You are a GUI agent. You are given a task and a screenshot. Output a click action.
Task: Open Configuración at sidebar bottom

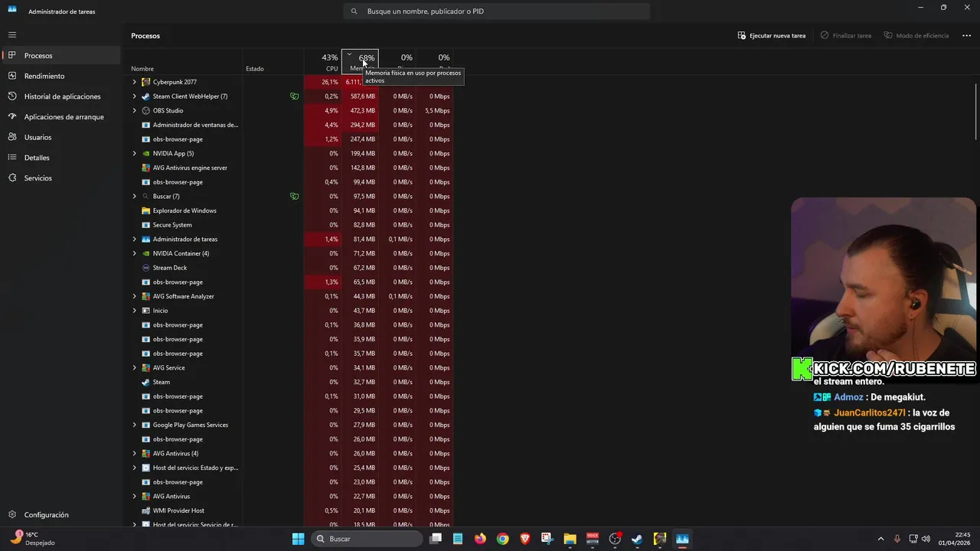pos(60,515)
